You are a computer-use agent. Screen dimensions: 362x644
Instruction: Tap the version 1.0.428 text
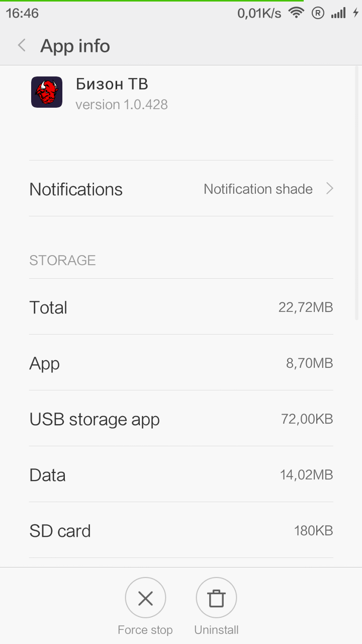click(x=121, y=105)
